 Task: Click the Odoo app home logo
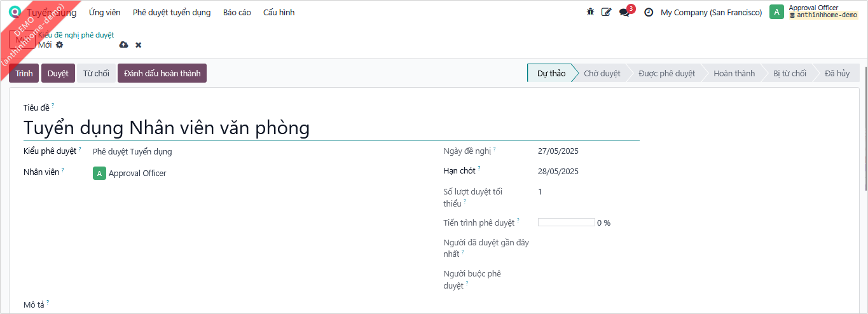(15, 12)
